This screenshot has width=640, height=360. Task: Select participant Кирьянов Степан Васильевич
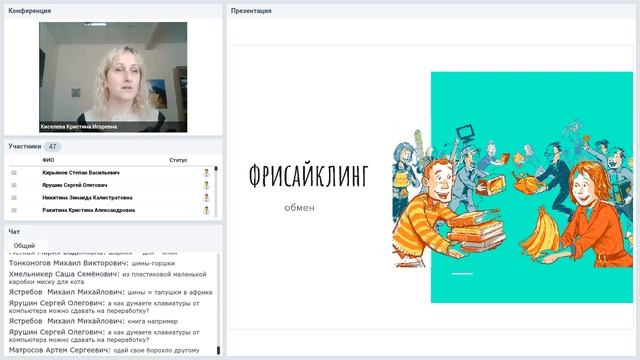[x=81, y=173]
